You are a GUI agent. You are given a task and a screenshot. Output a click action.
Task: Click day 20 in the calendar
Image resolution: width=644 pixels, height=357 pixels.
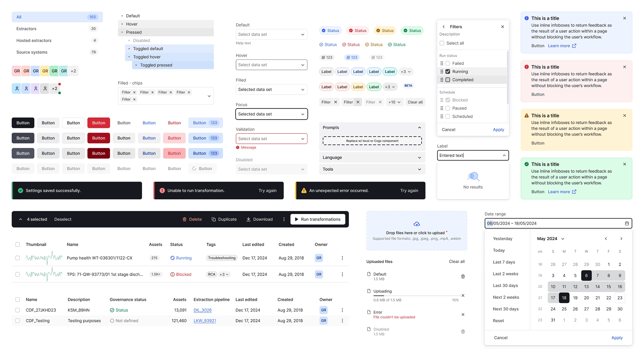[586, 298]
